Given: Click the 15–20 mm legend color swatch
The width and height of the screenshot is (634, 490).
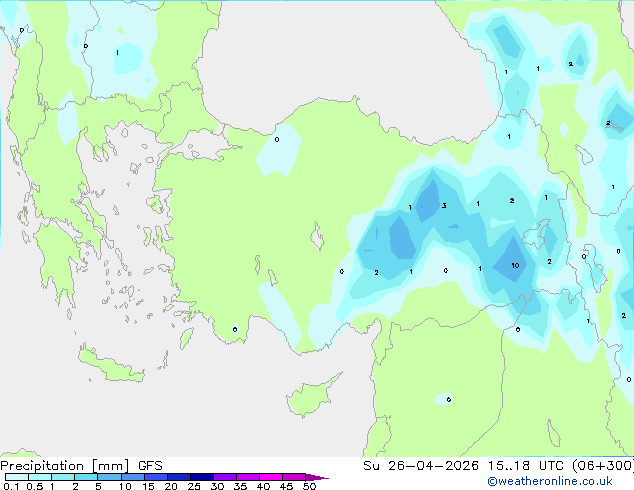Looking at the screenshot, I should click(x=156, y=477).
